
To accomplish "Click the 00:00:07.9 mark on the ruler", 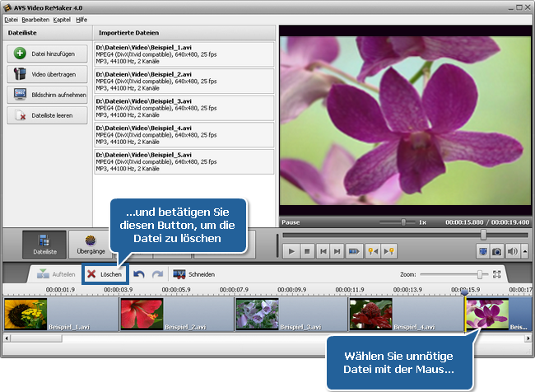I will (234, 290).
